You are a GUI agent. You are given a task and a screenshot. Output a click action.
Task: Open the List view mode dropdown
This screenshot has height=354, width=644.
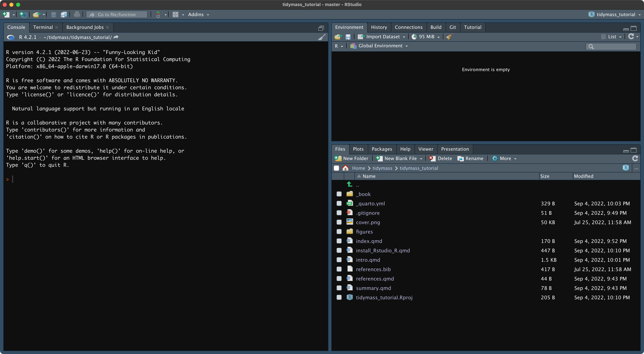pos(611,37)
